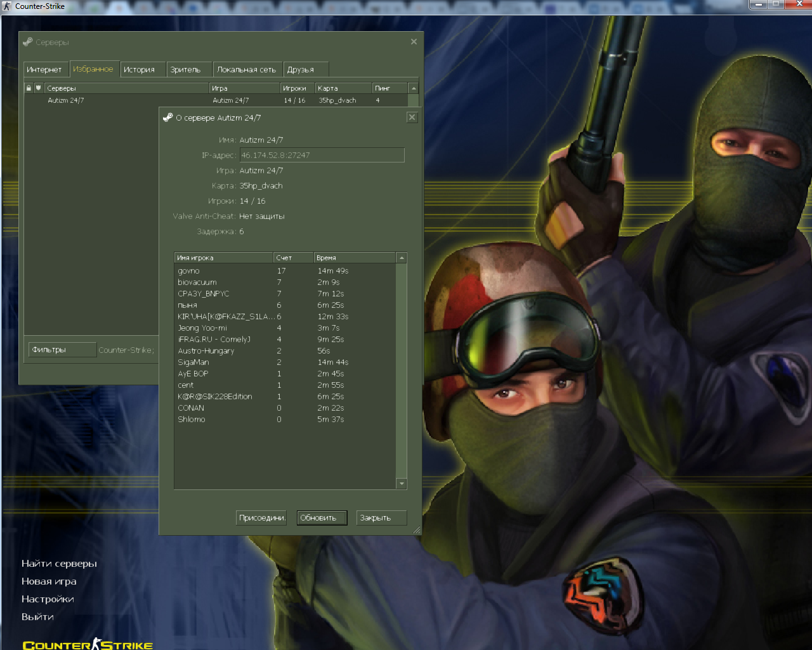The image size is (812, 650).
Task: Open the История tab
Action: (x=142, y=69)
